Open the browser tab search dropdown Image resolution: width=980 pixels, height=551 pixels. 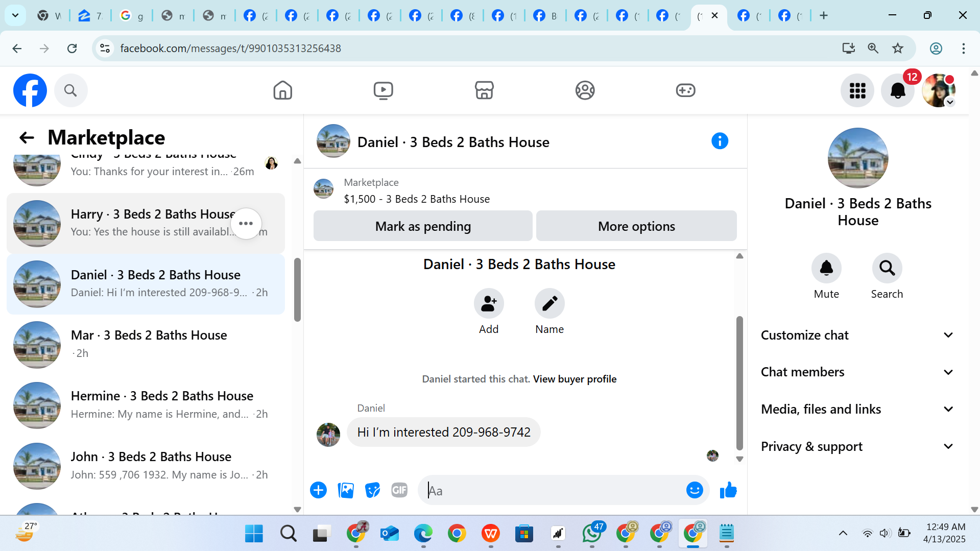15,15
